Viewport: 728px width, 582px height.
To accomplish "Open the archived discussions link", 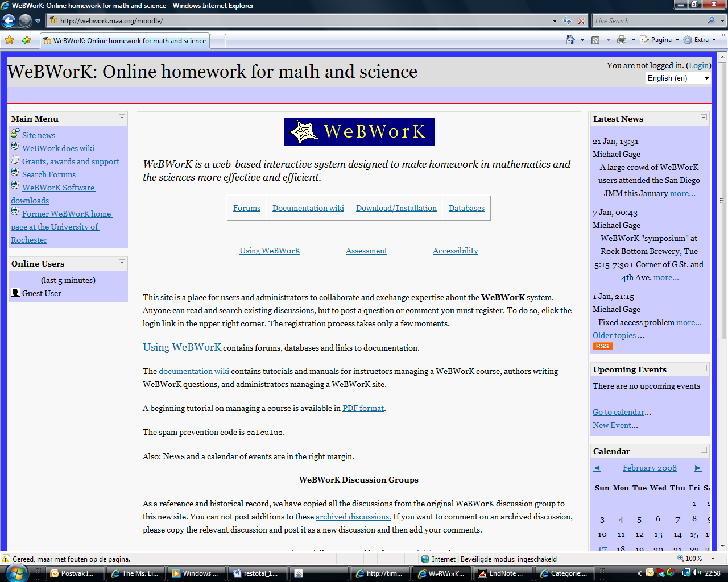I will pyautogui.click(x=353, y=517).
